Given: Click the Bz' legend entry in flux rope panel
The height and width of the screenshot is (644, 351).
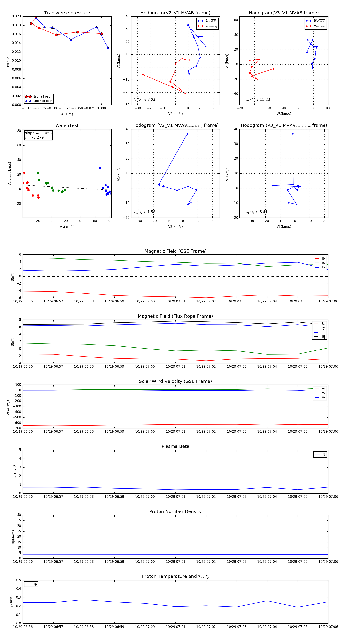Looking at the screenshot, I should pos(320,333).
